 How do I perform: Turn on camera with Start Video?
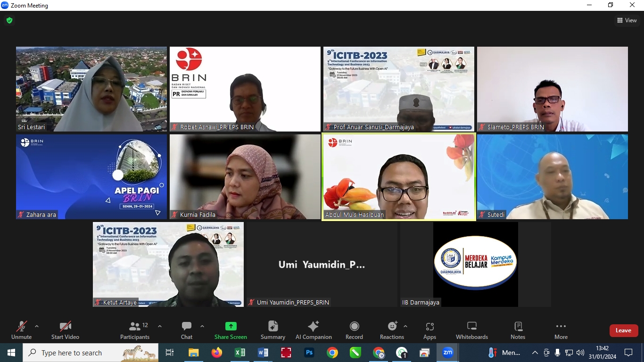tap(65, 330)
